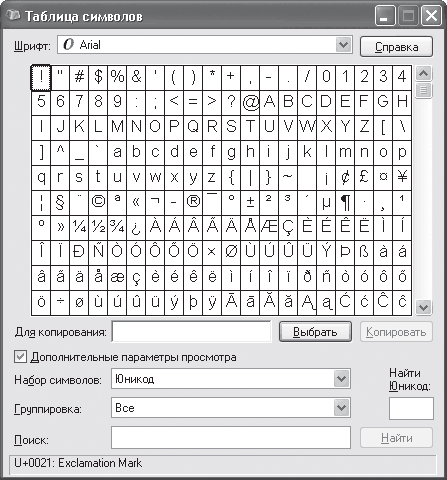
Task: Select the paragraph mark ¶ symbol
Action: coord(345,203)
